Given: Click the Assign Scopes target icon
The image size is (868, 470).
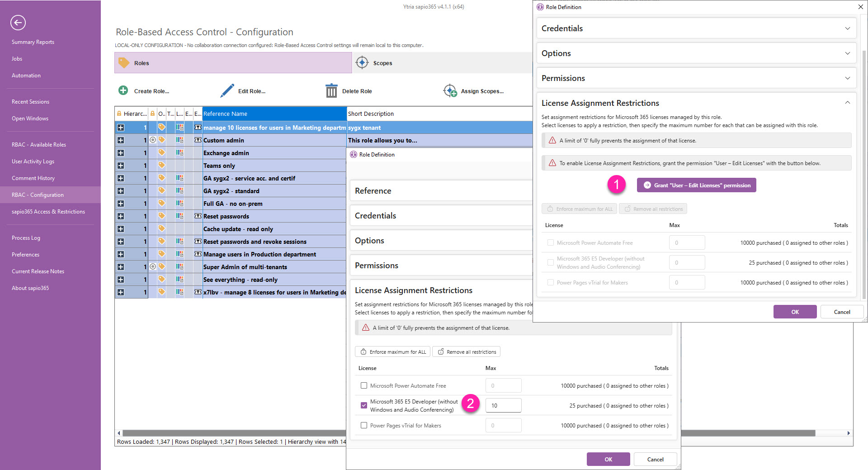Looking at the screenshot, I should pyautogui.click(x=450, y=91).
